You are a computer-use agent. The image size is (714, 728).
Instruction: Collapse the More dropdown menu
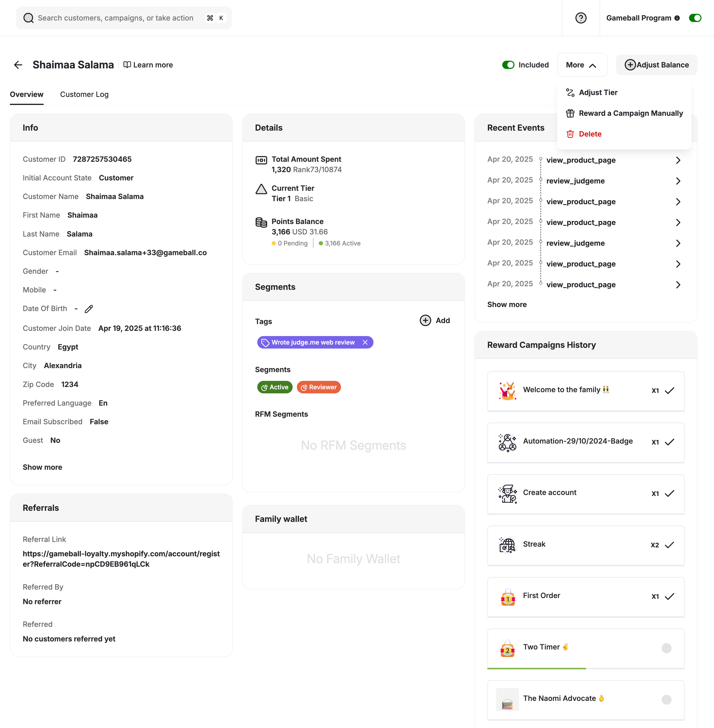pyautogui.click(x=582, y=65)
